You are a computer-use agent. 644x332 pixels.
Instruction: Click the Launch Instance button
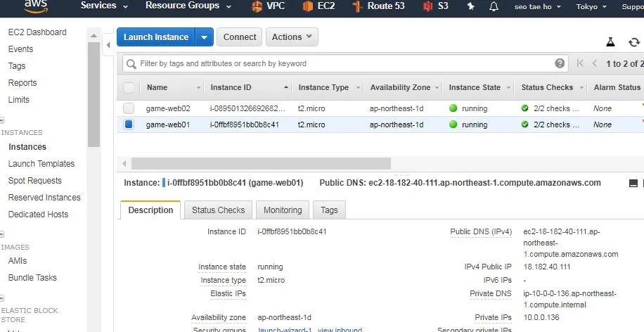(x=156, y=37)
